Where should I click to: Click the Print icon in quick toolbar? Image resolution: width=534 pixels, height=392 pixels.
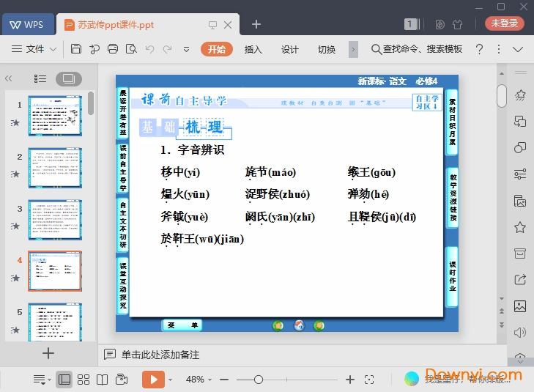pyautogui.click(x=113, y=49)
